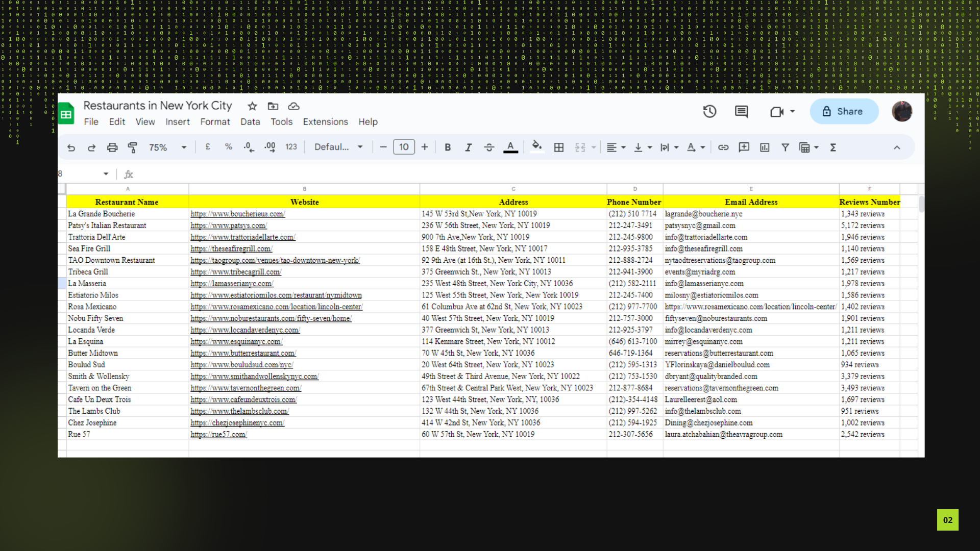Open the View menu
The image size is (980, 551).
coord(145,122)
